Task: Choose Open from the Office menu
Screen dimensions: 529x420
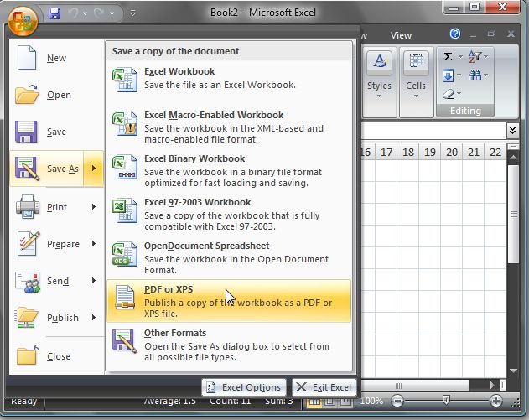Action: pyautogui.click(x=56, y=95)
